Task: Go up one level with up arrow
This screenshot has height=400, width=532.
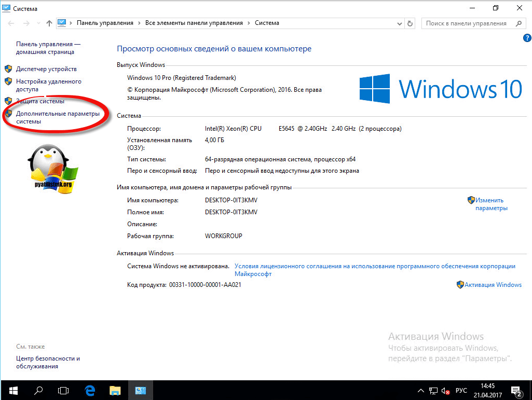Action: (x=49, y=23)
